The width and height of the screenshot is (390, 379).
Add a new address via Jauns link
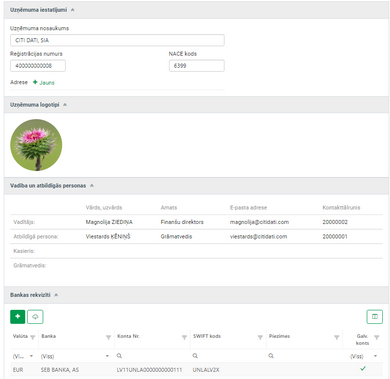(x=47, y=83)
